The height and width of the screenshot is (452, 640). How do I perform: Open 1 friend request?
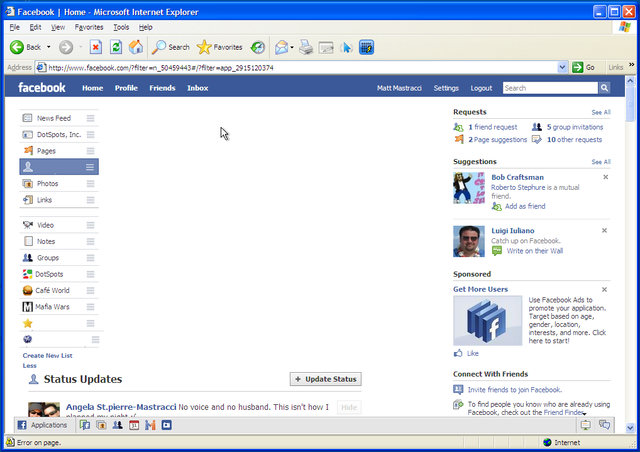(492, 127)
